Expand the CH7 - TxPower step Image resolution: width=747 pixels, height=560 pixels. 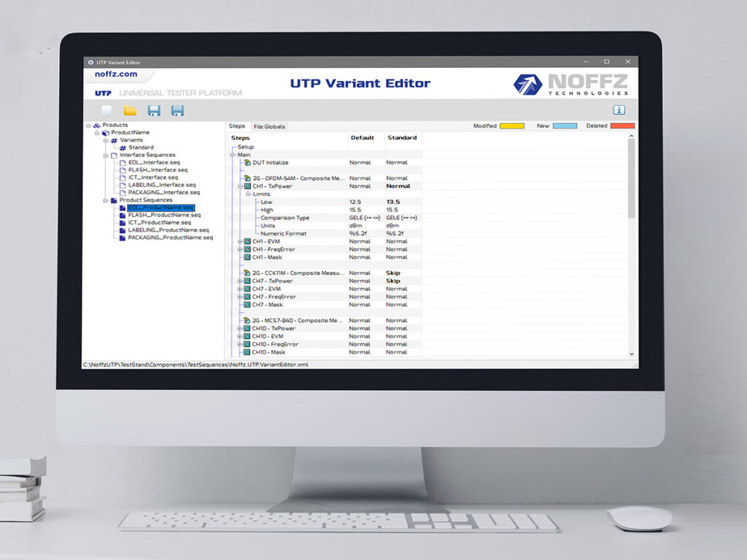pos(240,281)
